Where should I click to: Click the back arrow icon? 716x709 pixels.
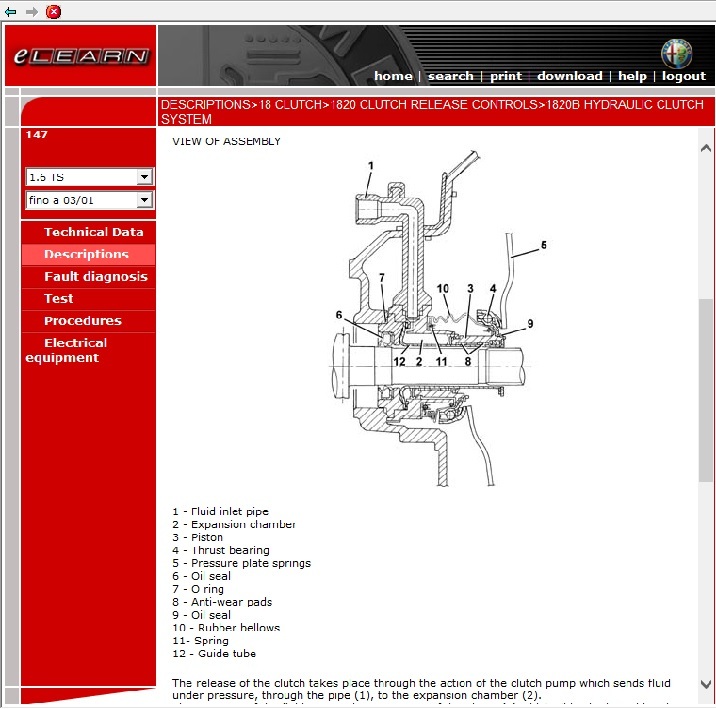point(11,11)
